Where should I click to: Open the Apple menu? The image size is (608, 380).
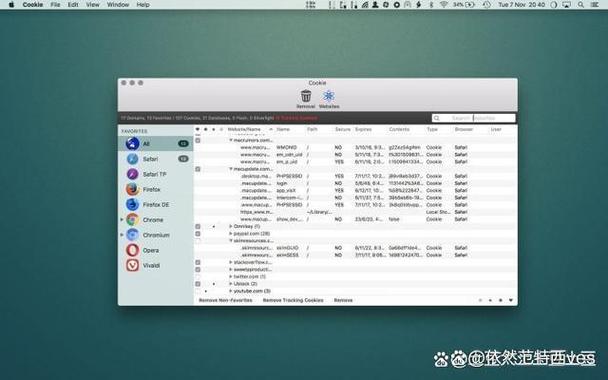pyautogui.click(x=11, y=5)
